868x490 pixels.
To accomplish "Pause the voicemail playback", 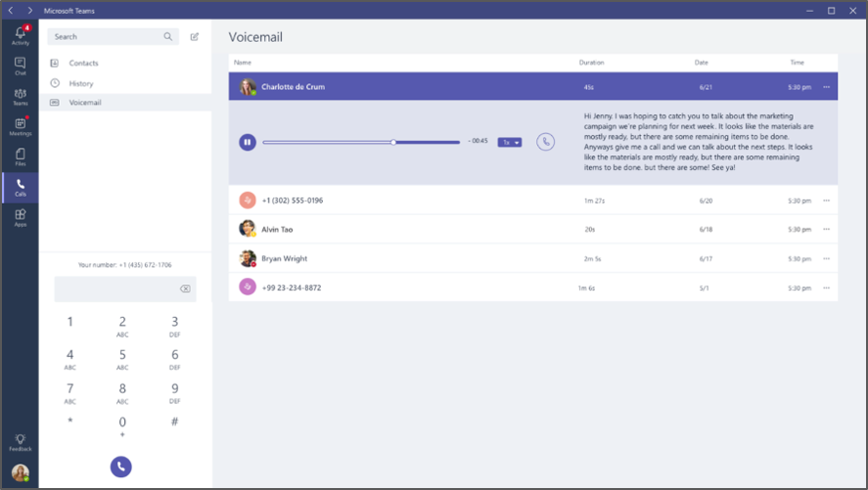I will point(248,142).
